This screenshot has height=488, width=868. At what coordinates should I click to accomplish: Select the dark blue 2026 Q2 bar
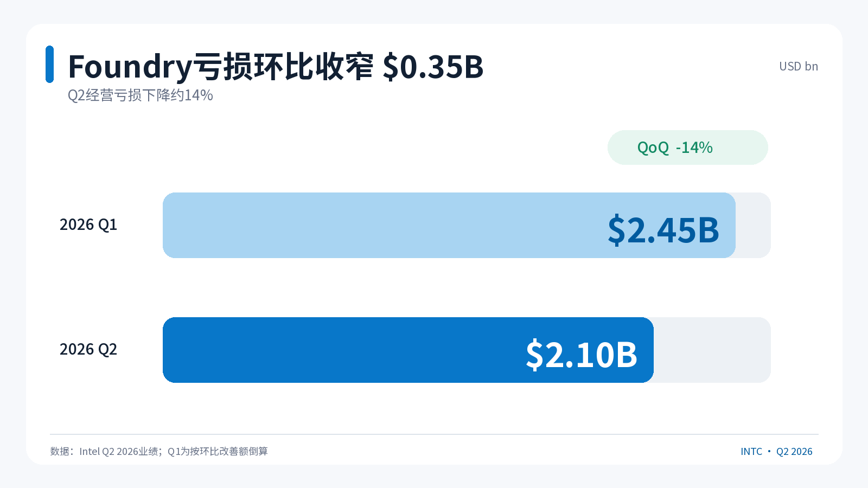click(x=408, y=350)
